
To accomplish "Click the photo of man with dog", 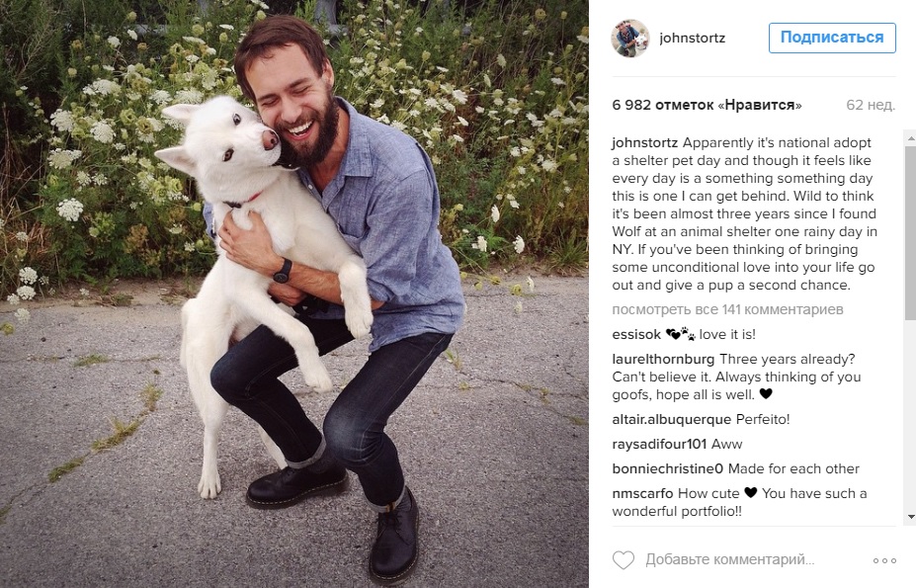I will point(293,294).
